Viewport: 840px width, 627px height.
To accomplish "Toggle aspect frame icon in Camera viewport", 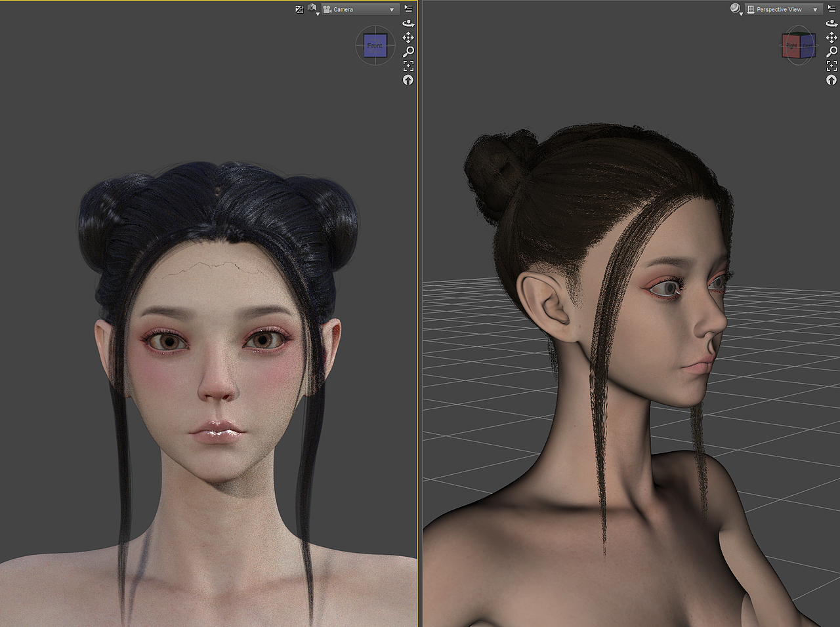I will tap(299, 9).
